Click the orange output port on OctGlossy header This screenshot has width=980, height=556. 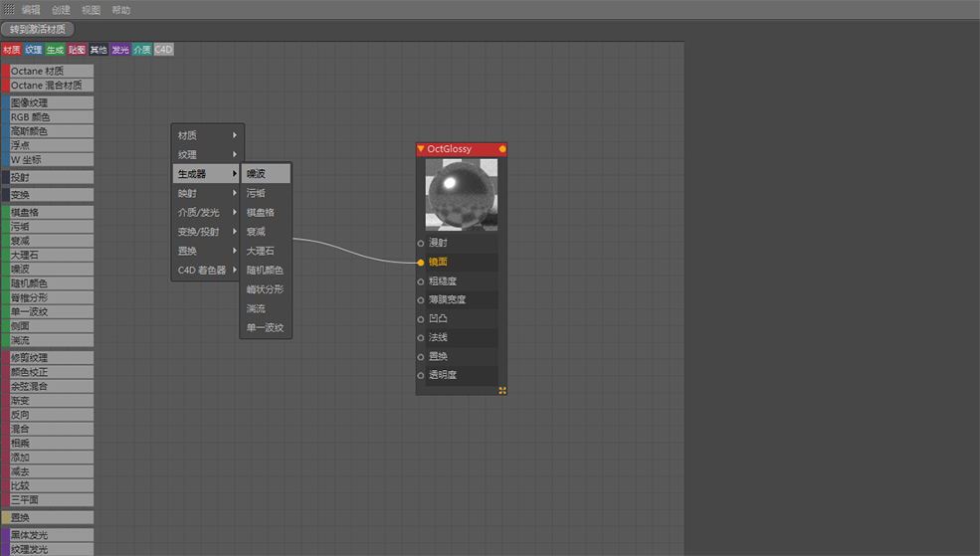pyautogui.click(x=502, y=149)
